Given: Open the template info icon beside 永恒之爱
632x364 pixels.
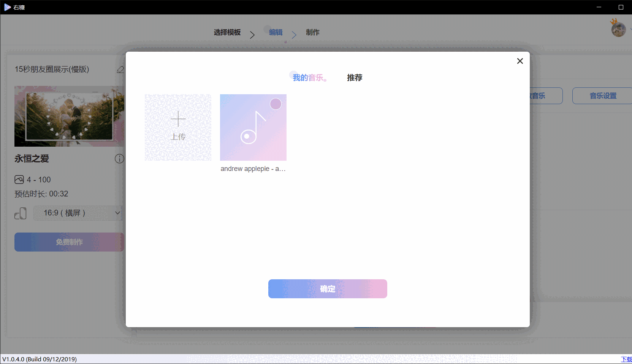Looking at the screenshot, I should 119,159.
